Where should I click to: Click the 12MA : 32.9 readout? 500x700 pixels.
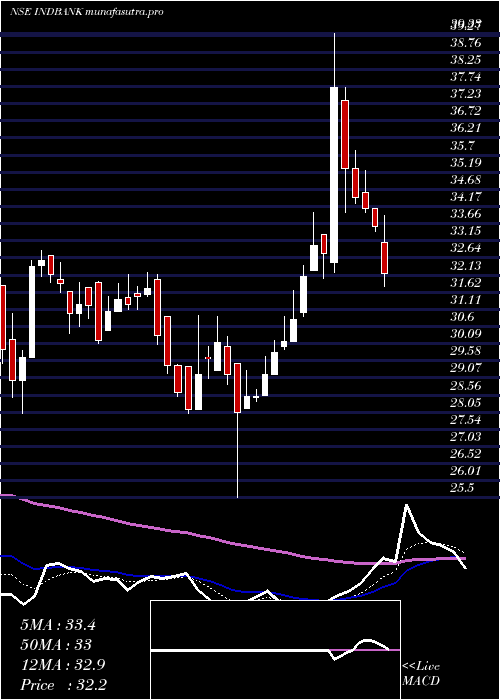point(62,665)
